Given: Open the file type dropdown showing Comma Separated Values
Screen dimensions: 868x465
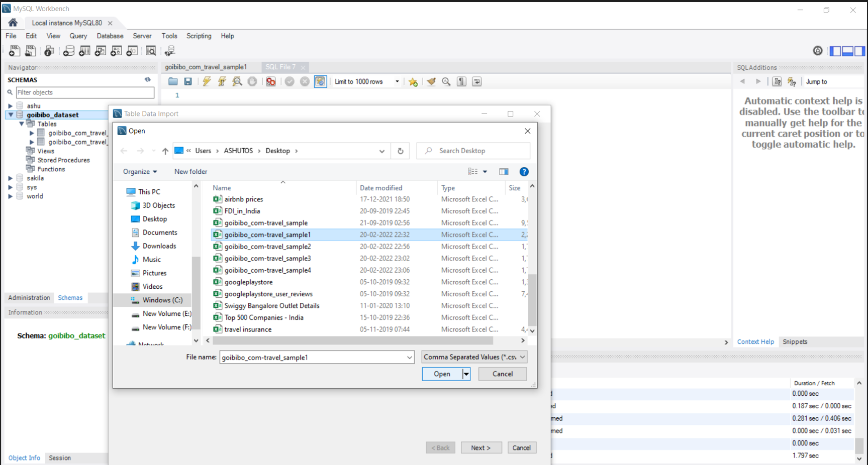Looking at the screenshot, I should pyautogui.click(x=473, y=357).
